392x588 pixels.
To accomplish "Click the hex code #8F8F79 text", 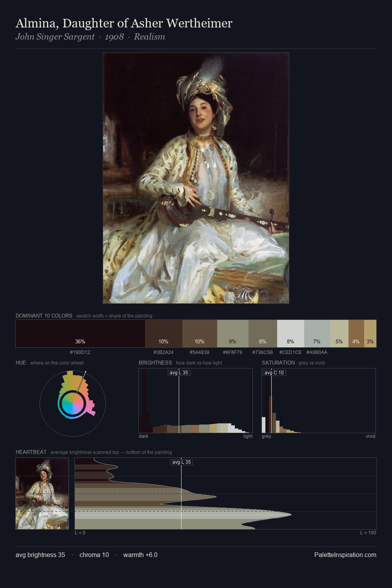I will pyautogui.click(x=232, y=352).
